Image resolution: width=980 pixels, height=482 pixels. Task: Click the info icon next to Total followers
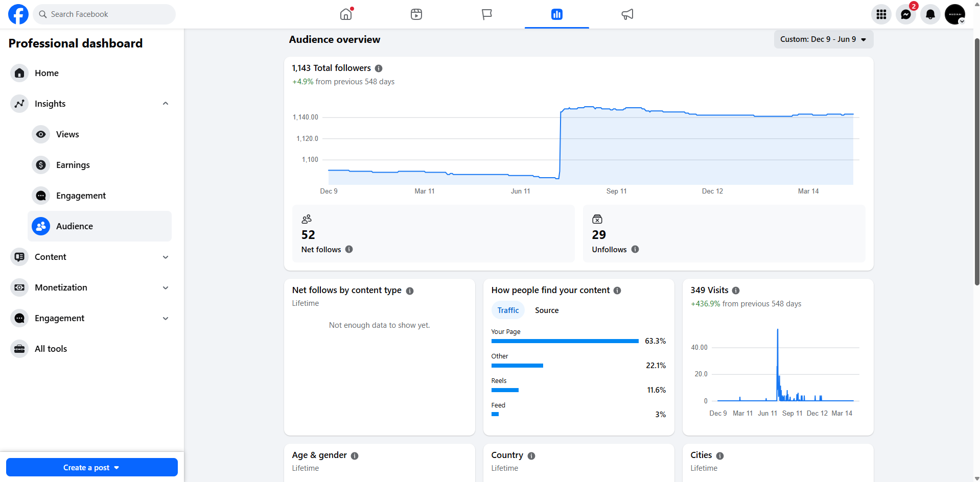pos(379,68)
